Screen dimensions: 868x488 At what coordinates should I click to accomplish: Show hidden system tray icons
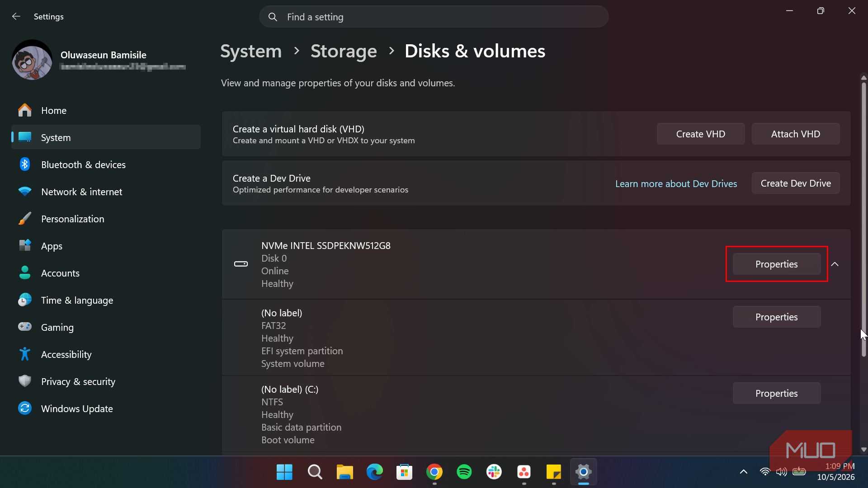(x=743, y=472)
